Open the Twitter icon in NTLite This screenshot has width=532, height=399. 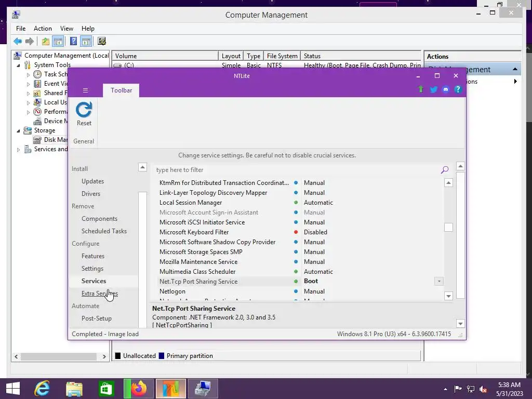click(434, 89)
